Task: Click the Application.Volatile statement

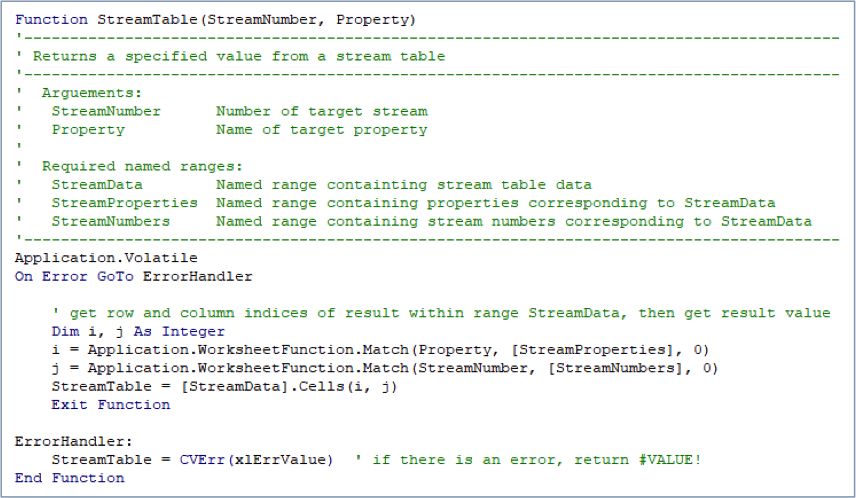Action: tap(92, 258)
